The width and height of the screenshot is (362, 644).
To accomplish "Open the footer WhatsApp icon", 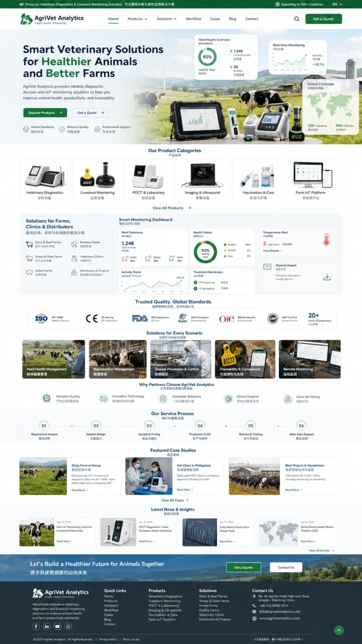I will (68, 627).
